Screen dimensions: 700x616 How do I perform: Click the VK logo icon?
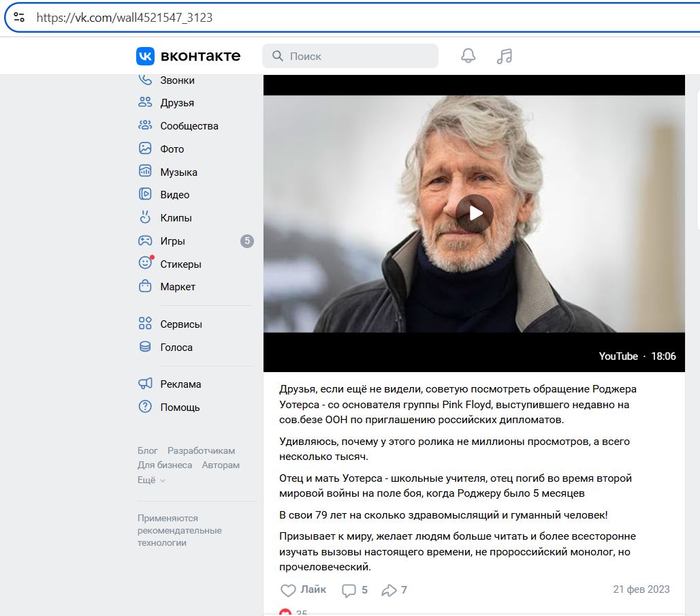pyautogui.click(x=146, y=56)
